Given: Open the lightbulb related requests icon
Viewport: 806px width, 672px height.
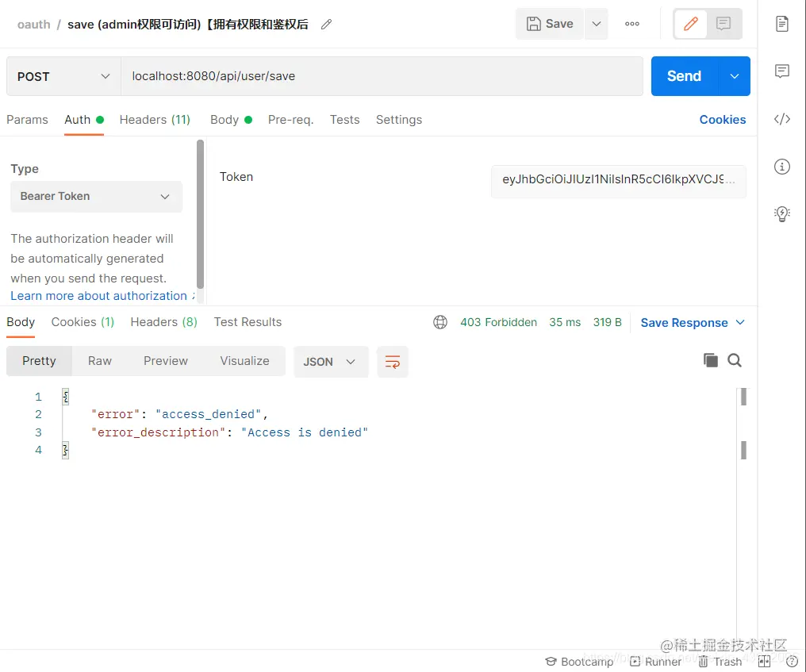Looking at the screenshot, I should pos(782,213).
